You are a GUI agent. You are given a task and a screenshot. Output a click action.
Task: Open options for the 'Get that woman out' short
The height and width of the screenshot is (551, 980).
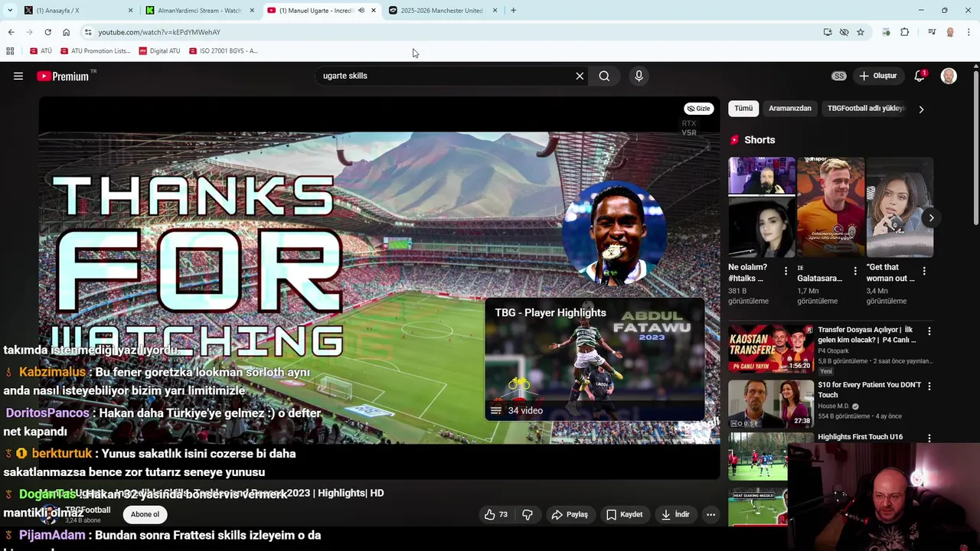(924, 271)
